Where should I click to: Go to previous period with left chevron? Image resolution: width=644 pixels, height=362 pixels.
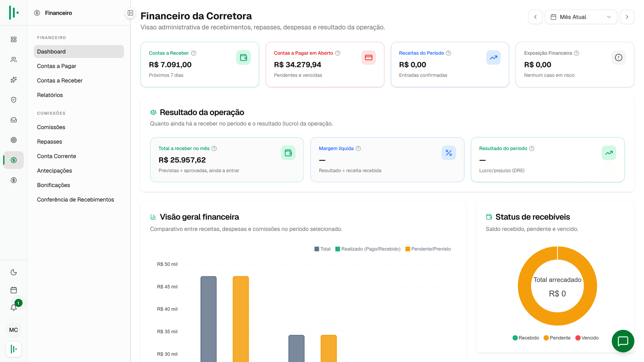(535, 17)
